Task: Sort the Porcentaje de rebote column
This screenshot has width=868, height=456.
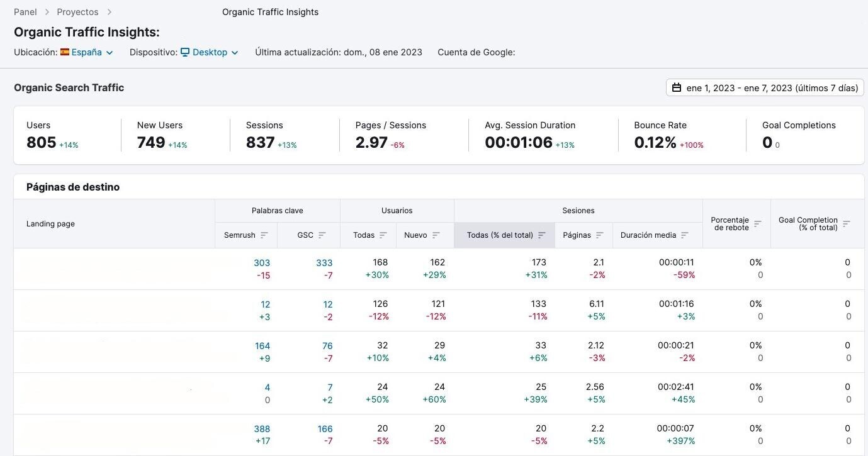Action: point(757,224)
